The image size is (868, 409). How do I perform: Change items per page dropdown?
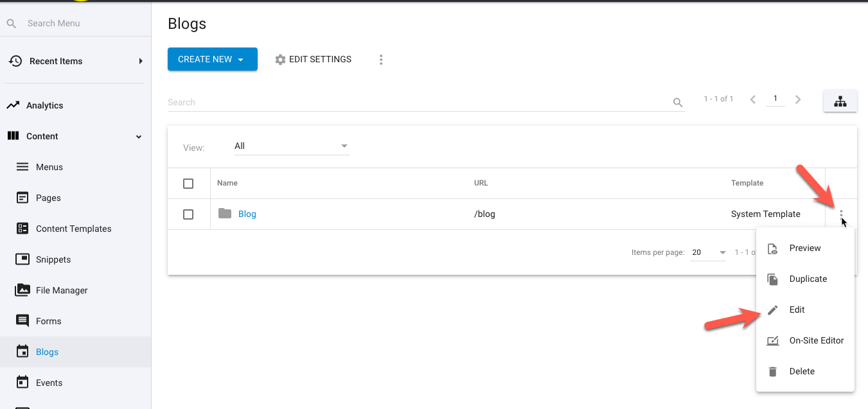point(708,252)
